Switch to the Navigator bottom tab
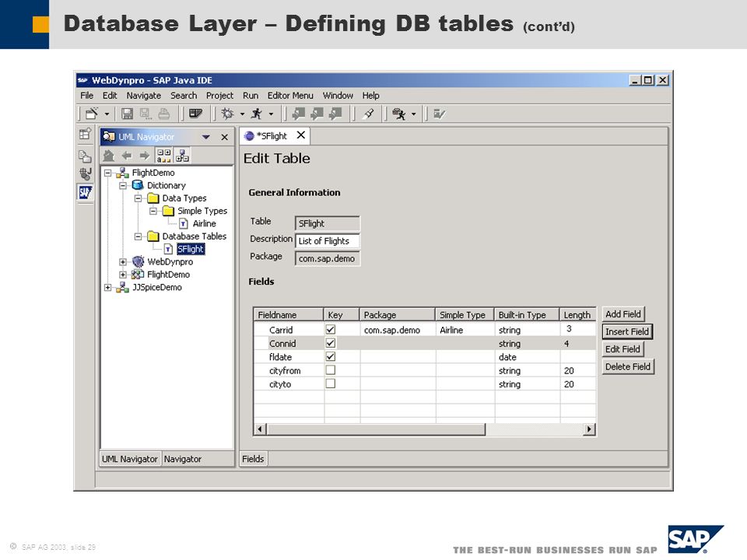The width and height of the screenshot is (747, 560). [x=182, y=459]
